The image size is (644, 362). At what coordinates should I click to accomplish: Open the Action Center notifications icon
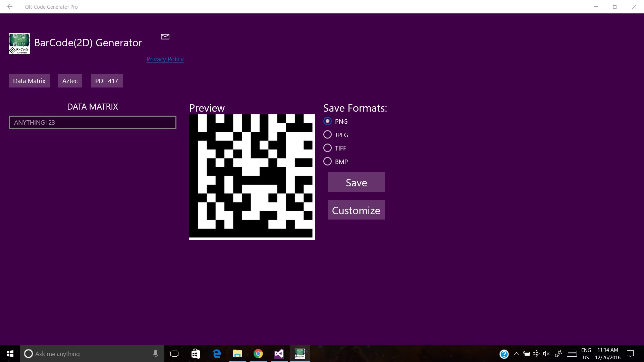630,354
